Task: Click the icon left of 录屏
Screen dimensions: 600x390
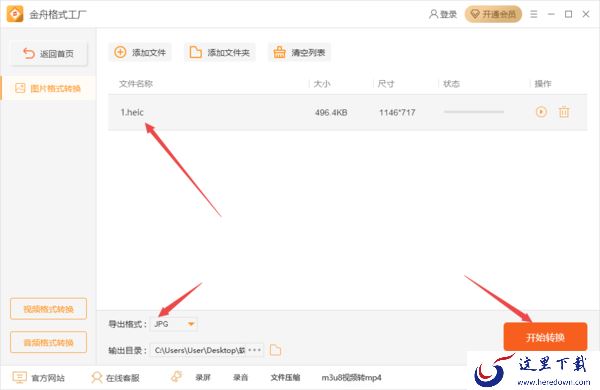Action: [176, 377]
